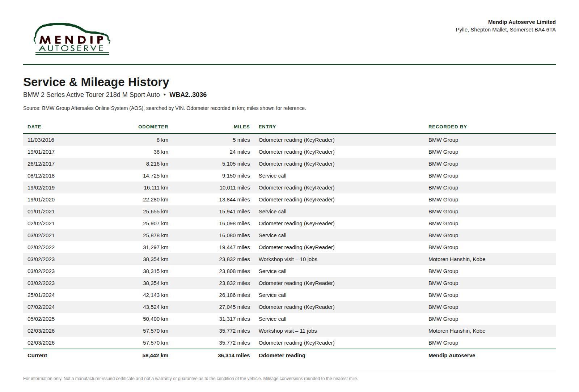
Task: Click the '25,907 km' odometer reading
Action: 156,223
